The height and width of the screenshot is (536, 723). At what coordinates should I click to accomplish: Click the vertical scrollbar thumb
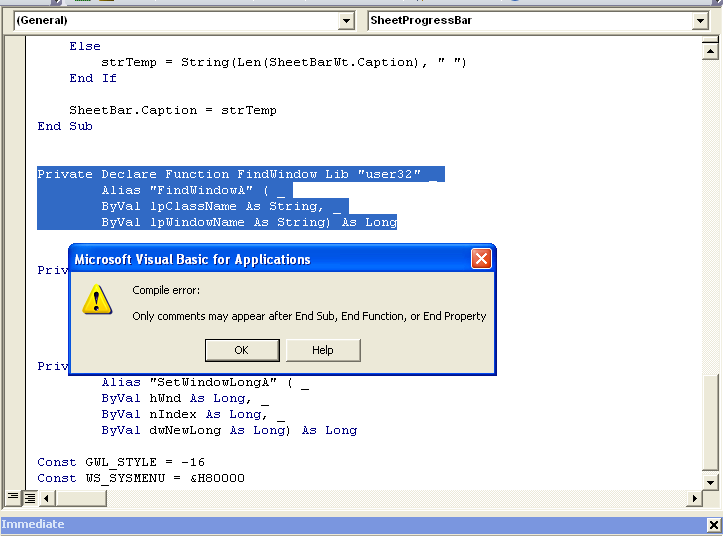pos(710,422)
